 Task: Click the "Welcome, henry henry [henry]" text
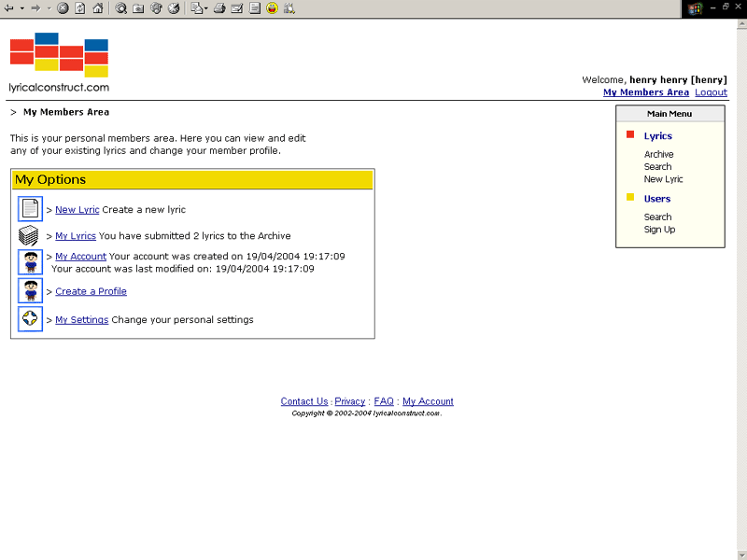(x=655, y=80)
